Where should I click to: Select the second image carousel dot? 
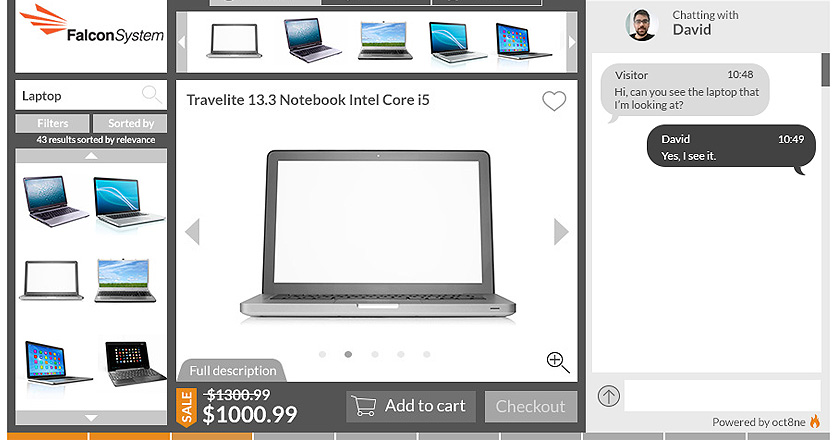(348, 354)
